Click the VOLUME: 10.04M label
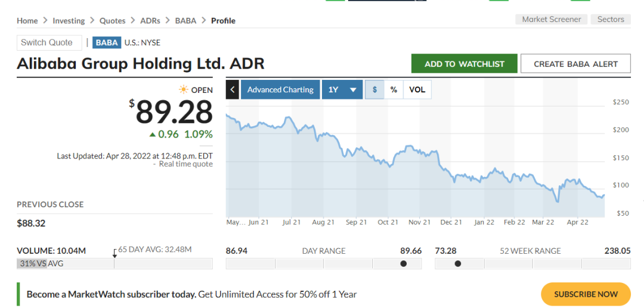The width and height of the screenshot is (644, 308). coord(51,251)
